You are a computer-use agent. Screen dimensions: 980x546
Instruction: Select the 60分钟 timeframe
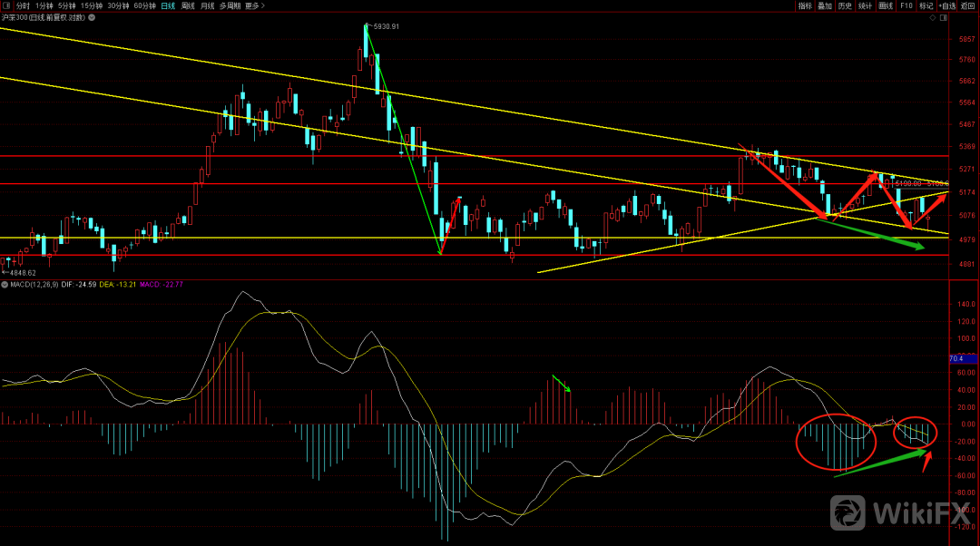point(144,5)
